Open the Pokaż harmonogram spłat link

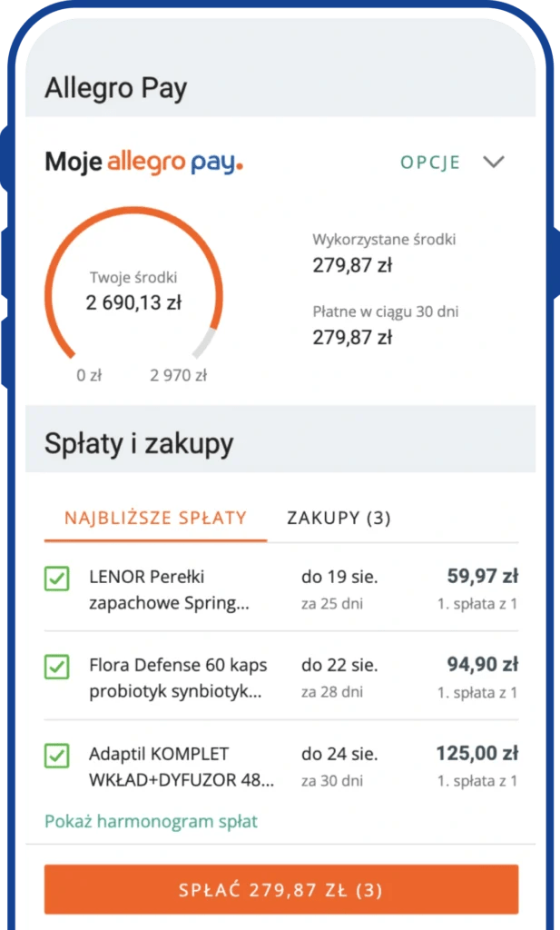coord(151,822)
